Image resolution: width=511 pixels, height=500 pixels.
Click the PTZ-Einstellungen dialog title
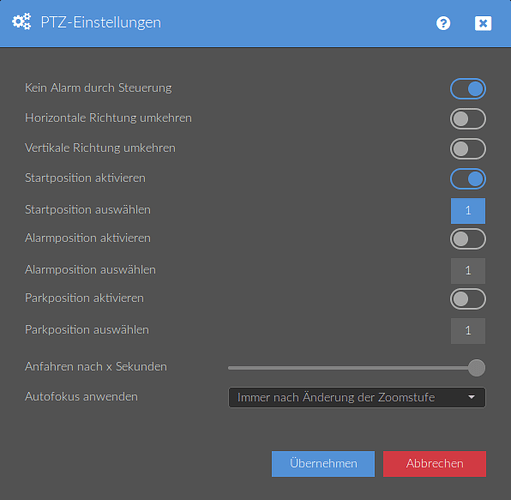[101, 23]
